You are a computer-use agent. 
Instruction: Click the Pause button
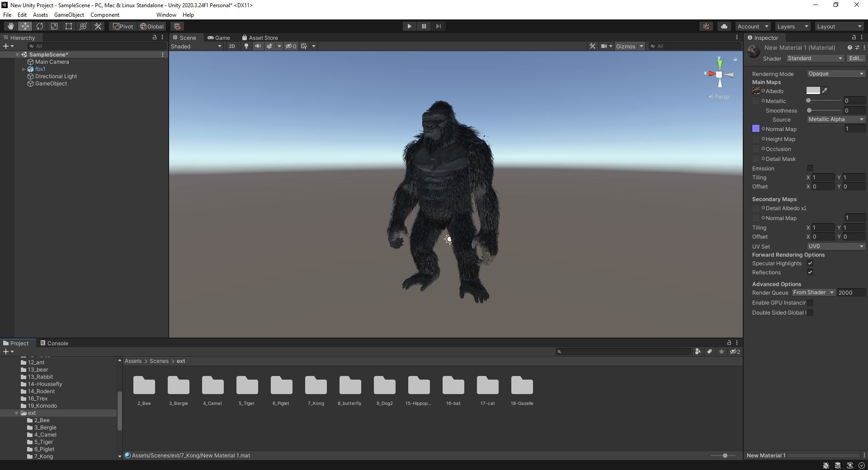(424, 26)
